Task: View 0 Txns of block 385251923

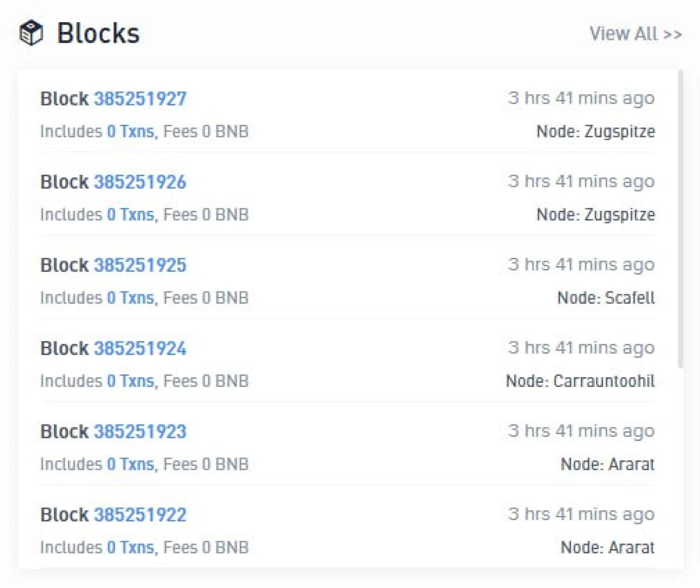Action: click(x=130, y=464)
